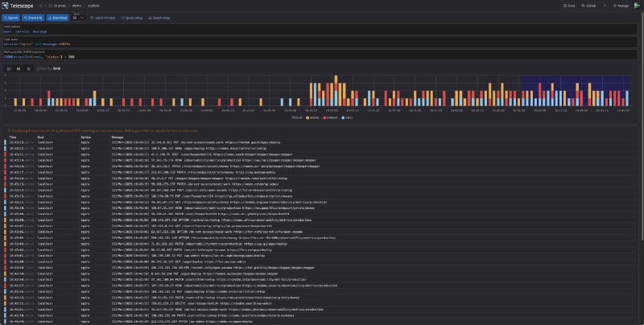644x325 pixels.
Task: Click the Search button
Action: [14, 16]
